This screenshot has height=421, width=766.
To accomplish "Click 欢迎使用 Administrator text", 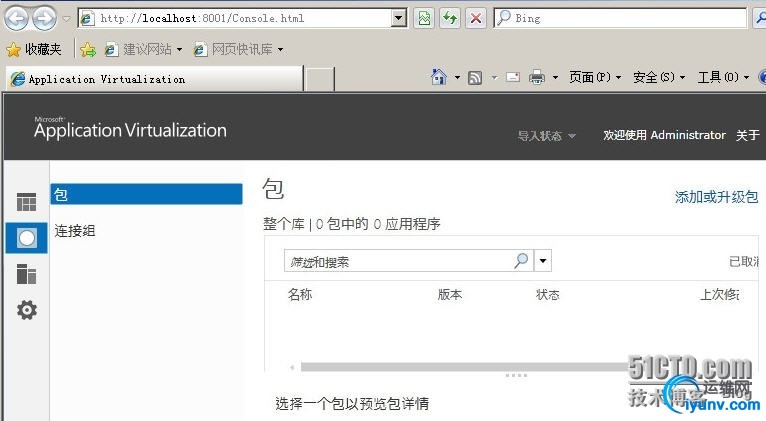I will [664, 135].
